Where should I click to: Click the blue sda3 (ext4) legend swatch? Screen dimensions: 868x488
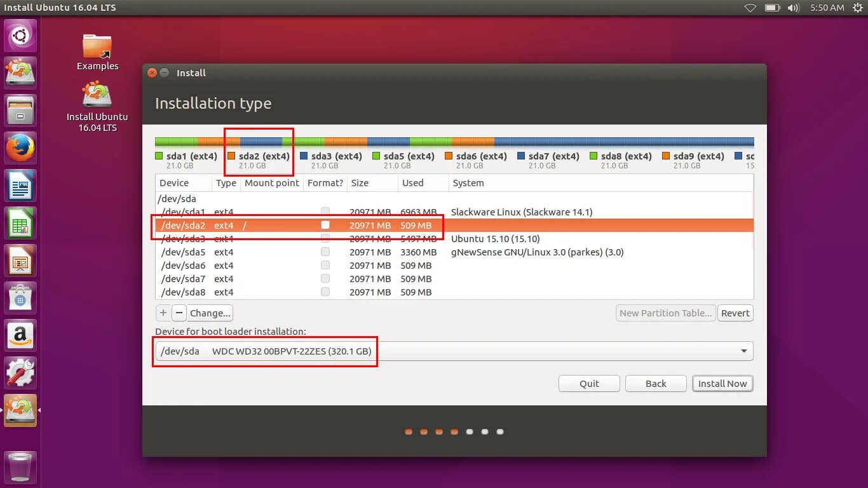point(304,156)
